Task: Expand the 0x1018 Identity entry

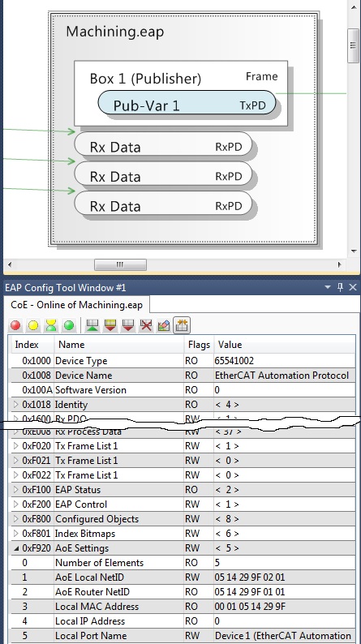Action: (x=16, y=405)
